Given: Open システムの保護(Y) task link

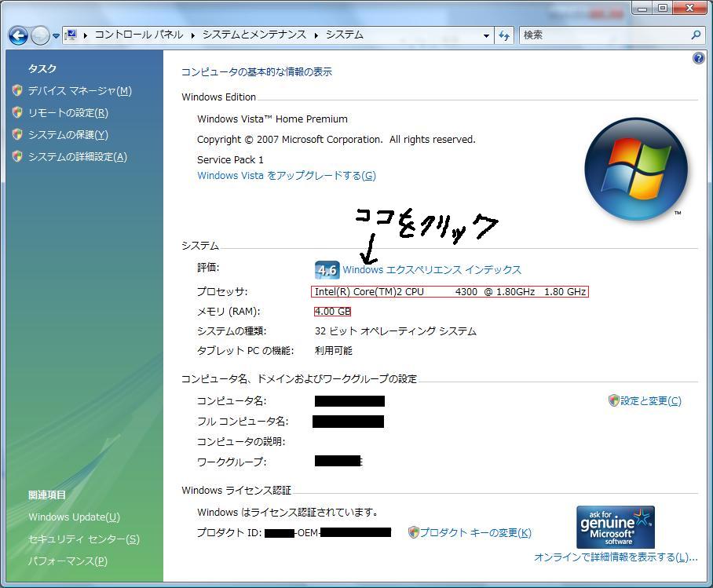Looking at the screenshot, I should point(68,134).
